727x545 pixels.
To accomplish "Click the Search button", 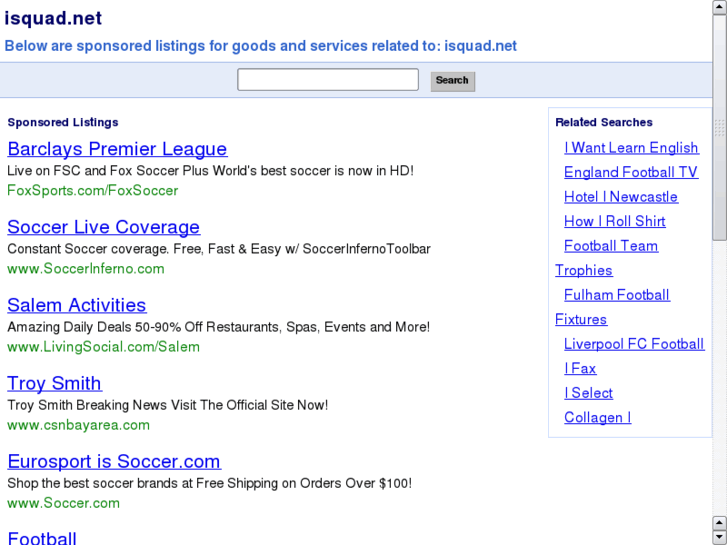I will 453,81.
